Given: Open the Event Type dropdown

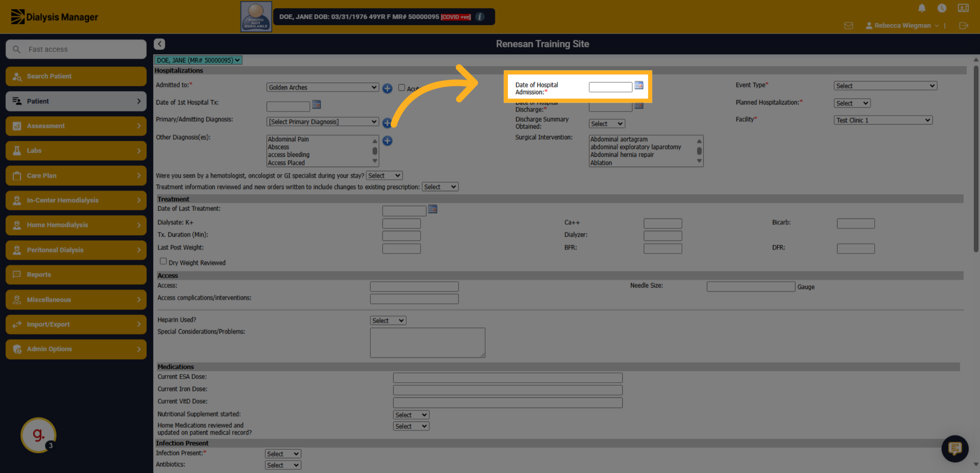Looking at the screenshot, I should point(885,86).
